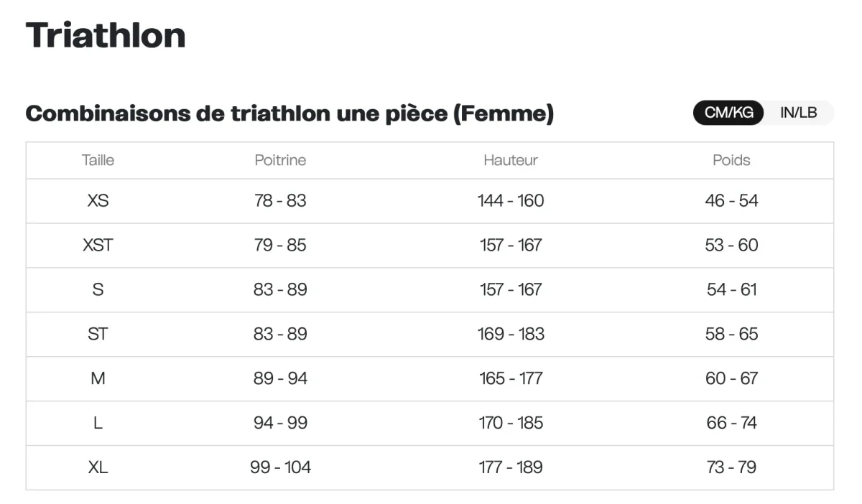This screenshot has height=504, width=862.
Task: Click the Hauteur column header
Action: (511, 160)
